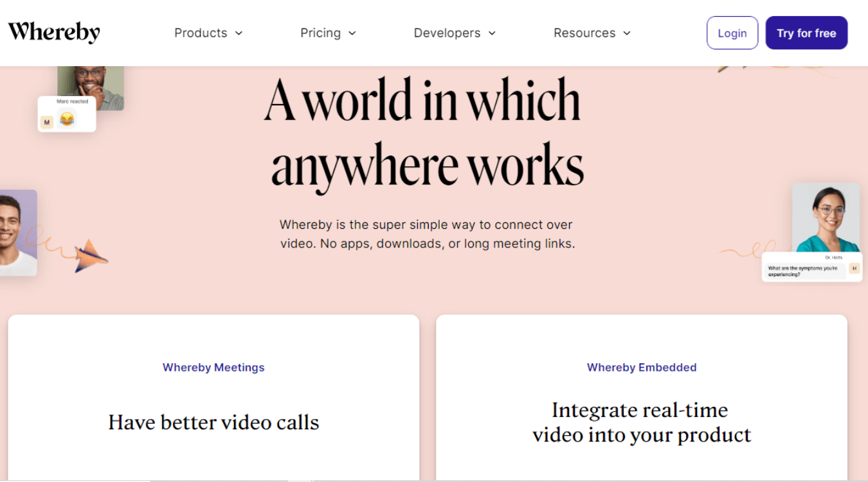Viewport: 868px width, 482px height.
Task: Click Integrate real-time video into your product heading
Action: pyautogui.click(x=642, y=422)
